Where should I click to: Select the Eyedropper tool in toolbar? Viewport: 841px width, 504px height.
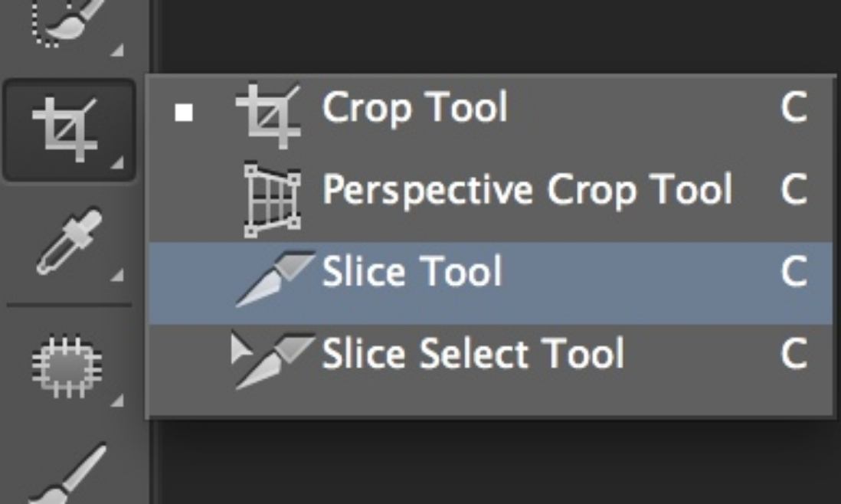pos(69,241)
